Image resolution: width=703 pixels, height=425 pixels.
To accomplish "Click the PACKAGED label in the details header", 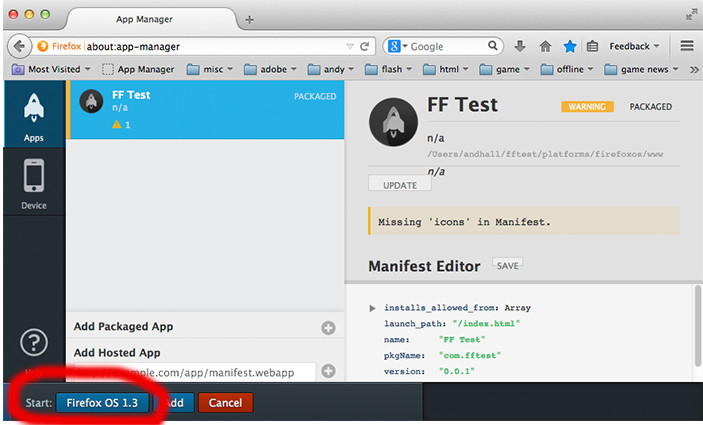I will click(651, 107).
